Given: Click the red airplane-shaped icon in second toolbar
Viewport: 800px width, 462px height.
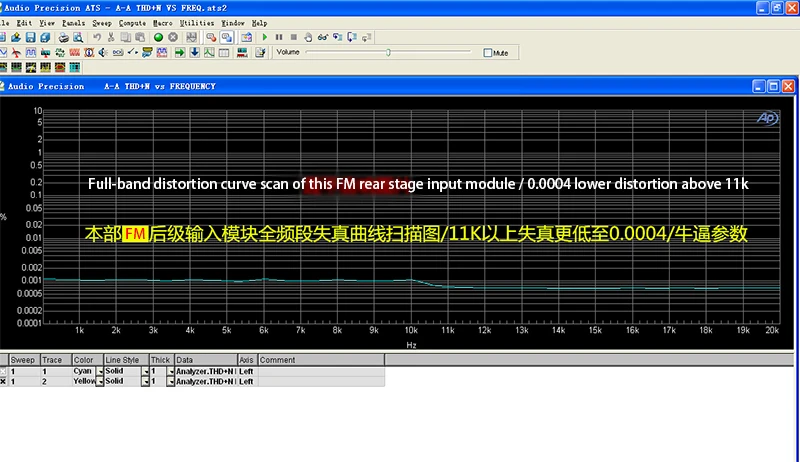Looking at the screenshot, I should click(x=16, y=53).
